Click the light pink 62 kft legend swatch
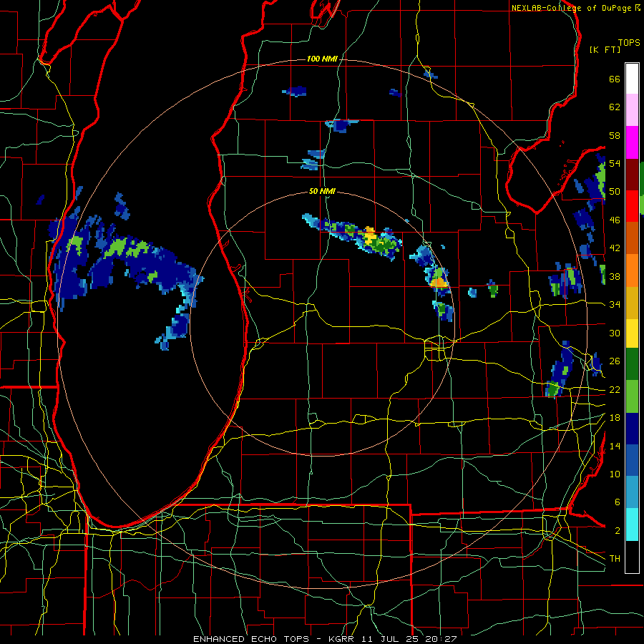Viewport: 644px width, 644px height. tap(632, 109)
